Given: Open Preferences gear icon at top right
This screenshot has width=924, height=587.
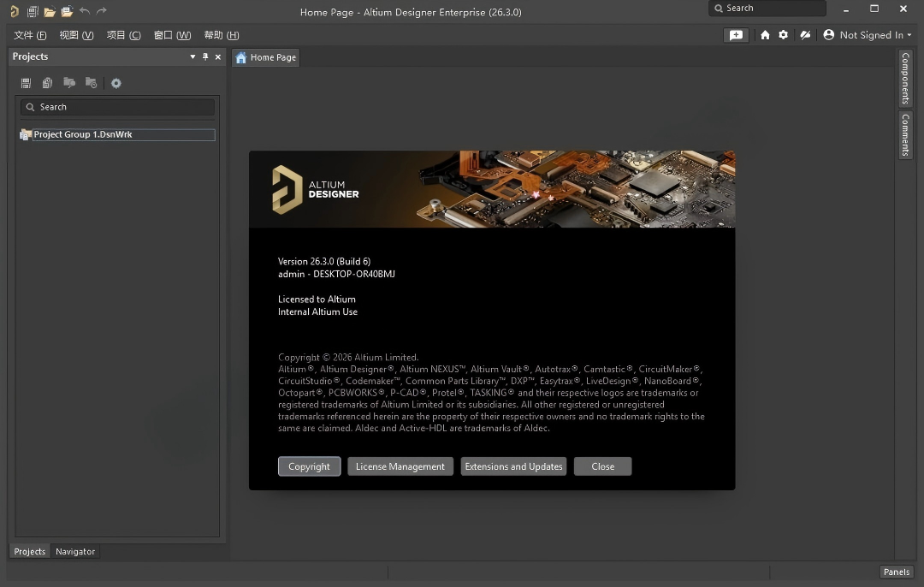Looking at the screenshot, I should pos(783,35).
